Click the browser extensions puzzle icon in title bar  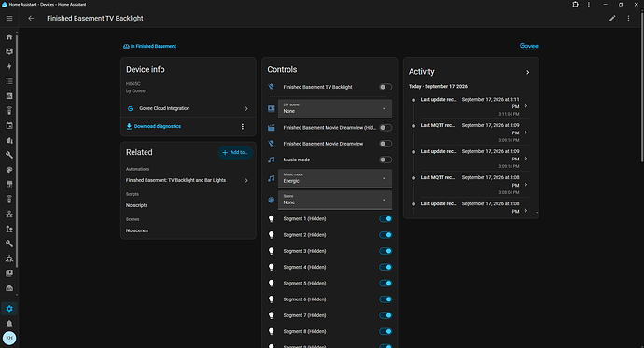575,4
